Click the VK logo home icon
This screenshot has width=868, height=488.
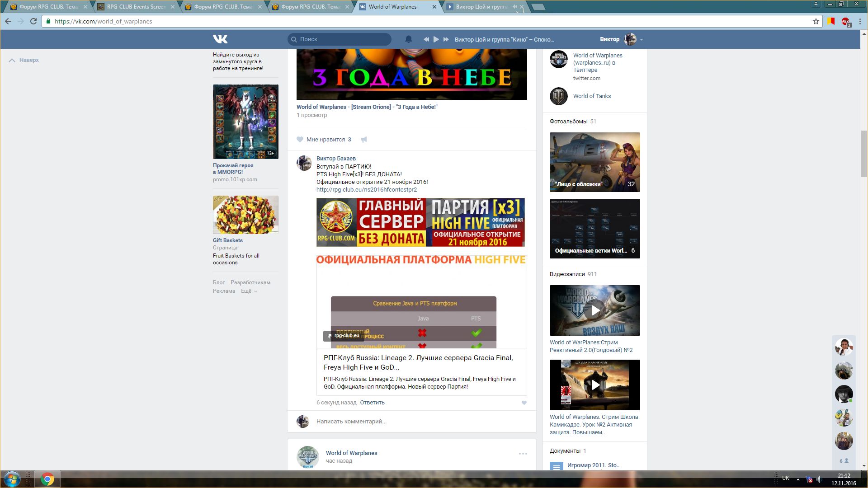click(x=220, y=39)
